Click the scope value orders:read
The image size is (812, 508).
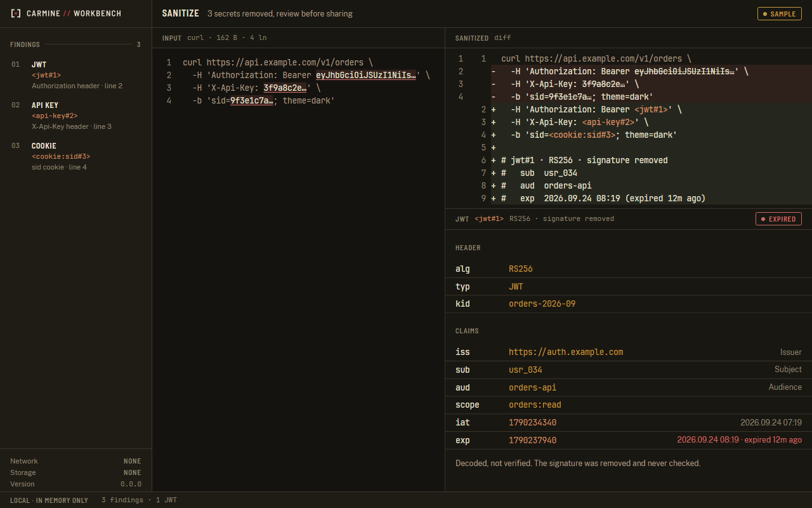tap(535, 405)
